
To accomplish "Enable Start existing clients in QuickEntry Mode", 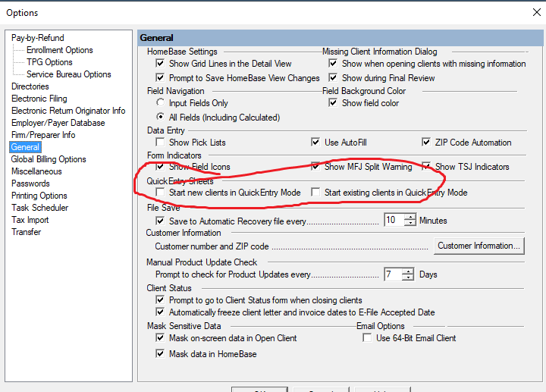I will [x=315, y=193].
